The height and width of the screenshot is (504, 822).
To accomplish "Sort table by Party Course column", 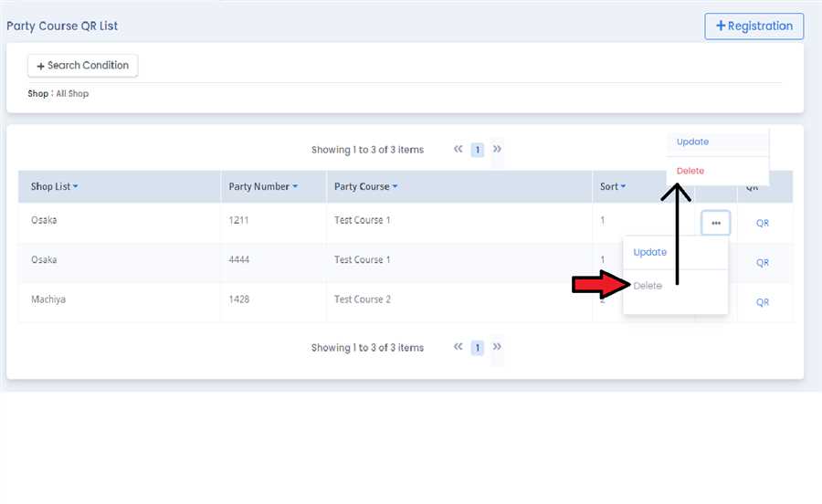I will coord(365,186).
